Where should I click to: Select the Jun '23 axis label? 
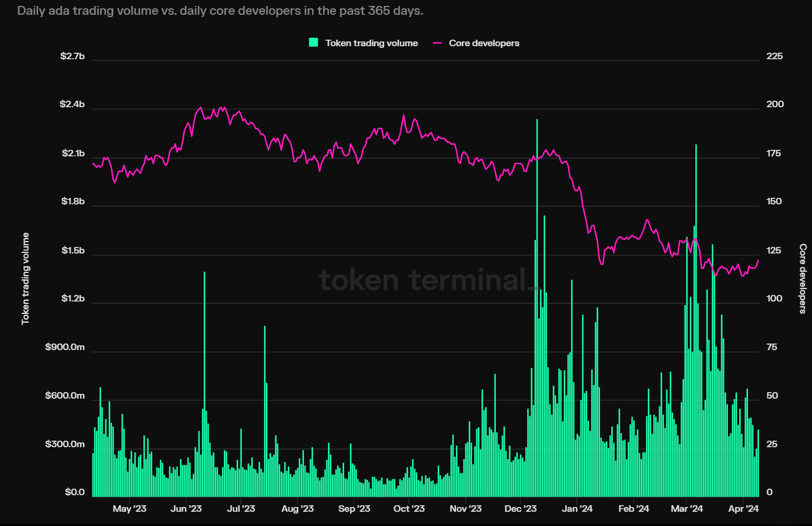tap(186, 508)
